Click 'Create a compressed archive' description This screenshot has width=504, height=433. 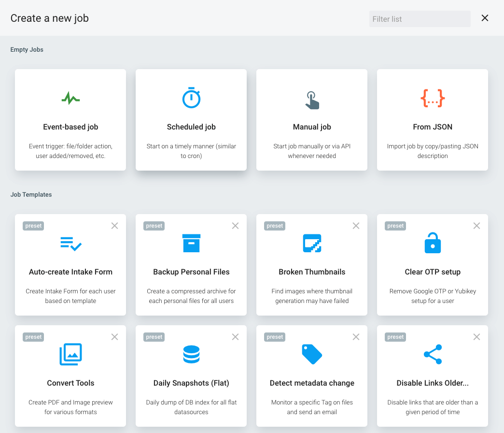(191, 296)
